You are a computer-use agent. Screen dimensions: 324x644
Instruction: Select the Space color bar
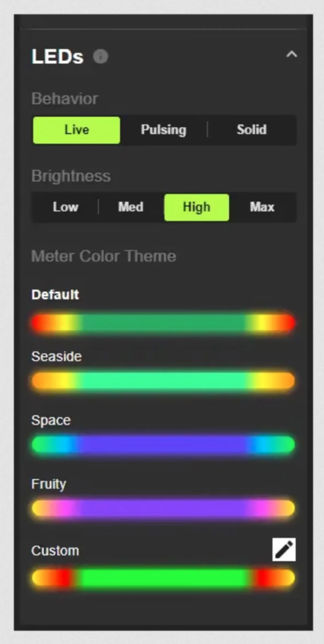pyautogui.click(x=163, y=444)
